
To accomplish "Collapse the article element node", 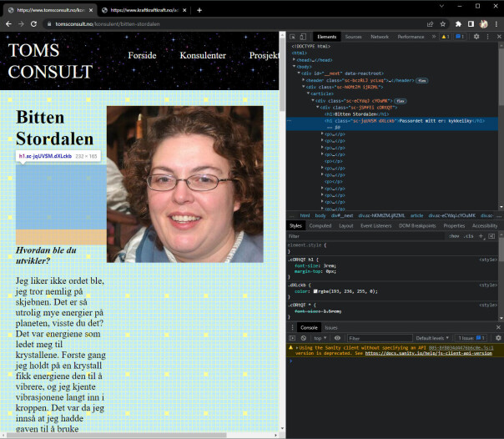I will click(x=308, y=93).
